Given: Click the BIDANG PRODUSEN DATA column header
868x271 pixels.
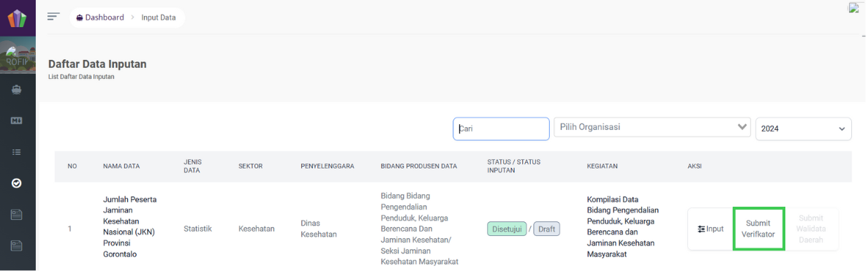Looking at the screenshot, I should tap(419, 166).
